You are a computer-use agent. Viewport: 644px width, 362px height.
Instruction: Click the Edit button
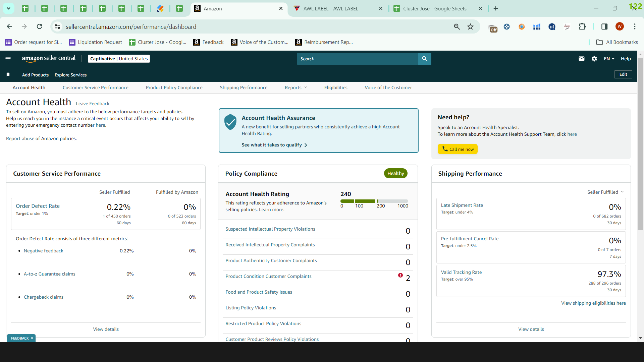pos(623,74)
